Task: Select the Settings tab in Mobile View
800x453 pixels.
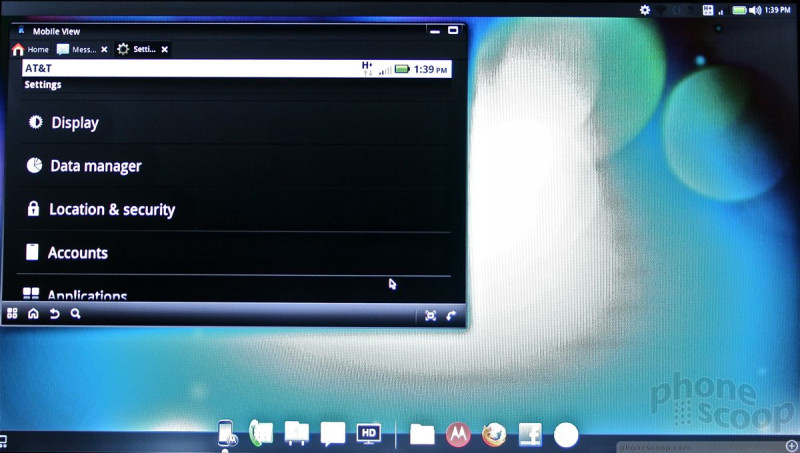Action: click(137, 49)
